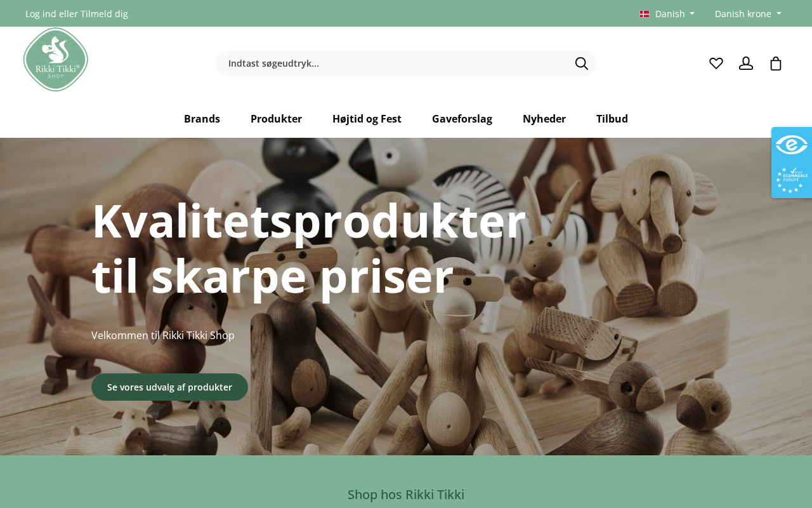Screen dimensions: 812x508
Task: Click the Rikki Tikki Shop logo
Action: tap(56, 60)
